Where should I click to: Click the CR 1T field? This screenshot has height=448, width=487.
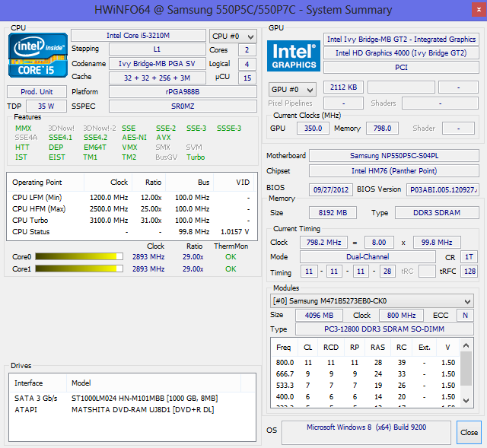[469, 257]
